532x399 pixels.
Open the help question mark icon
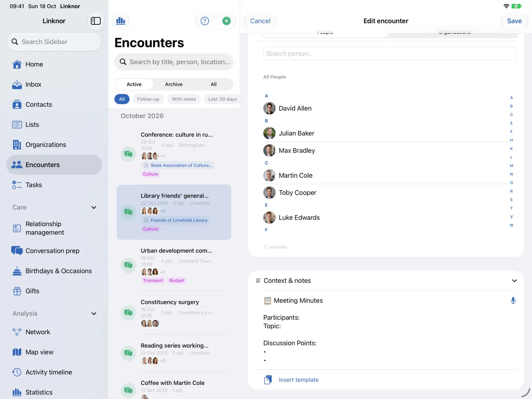205,21
